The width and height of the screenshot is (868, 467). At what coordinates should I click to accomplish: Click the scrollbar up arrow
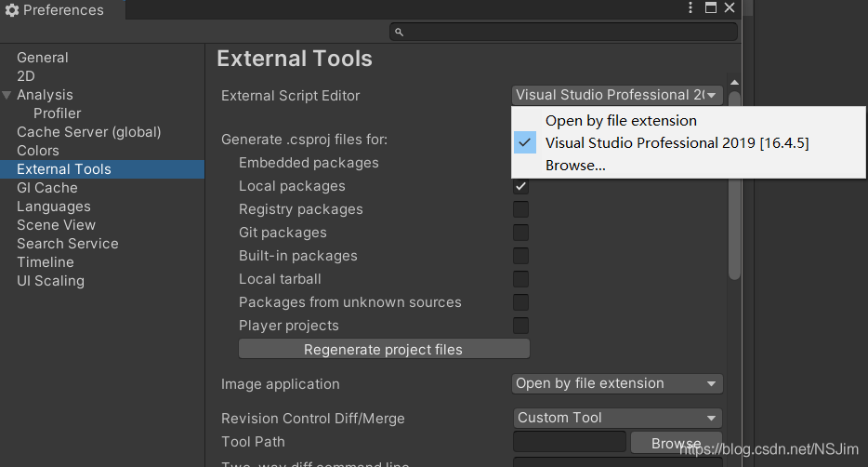click(x=734, y=83)
